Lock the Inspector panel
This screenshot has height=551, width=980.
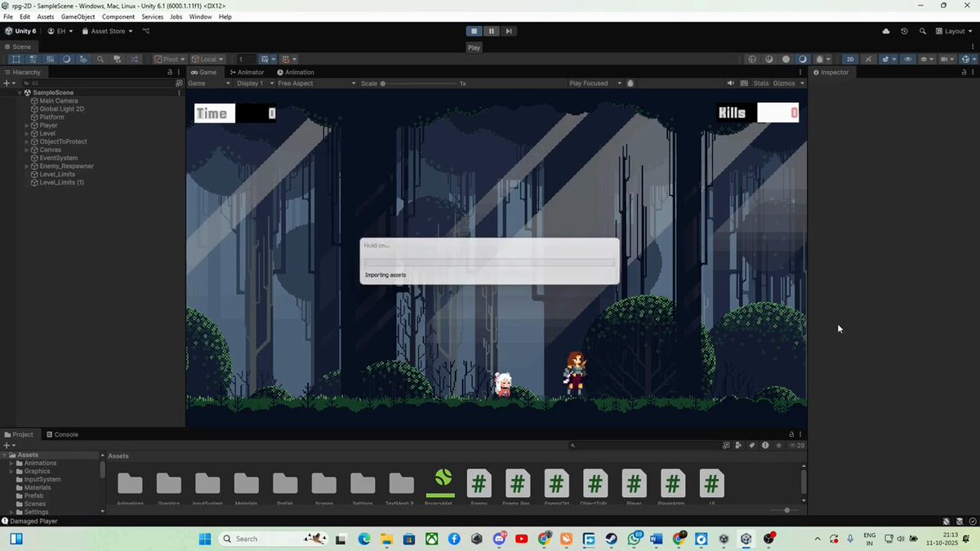(x=963, y=72)
